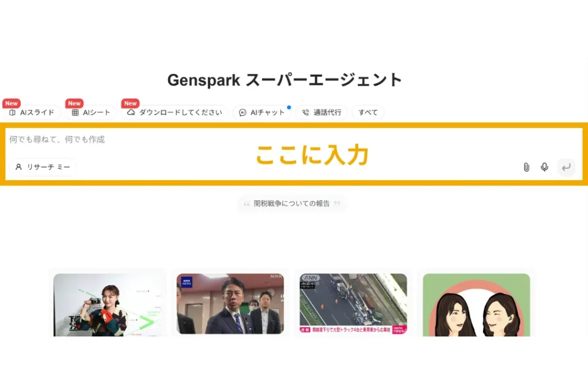Open illustrated two women portrait thumbnail

click(x=476, y=305)
